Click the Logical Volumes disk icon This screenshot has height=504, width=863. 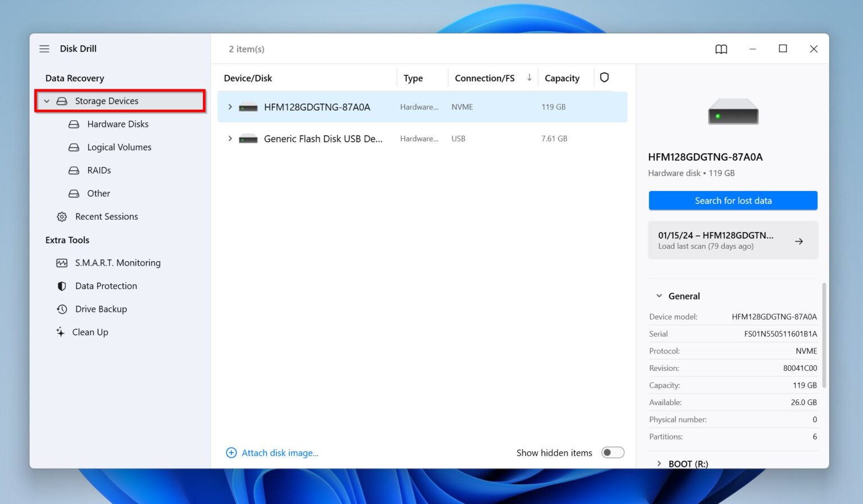point(74,147)
